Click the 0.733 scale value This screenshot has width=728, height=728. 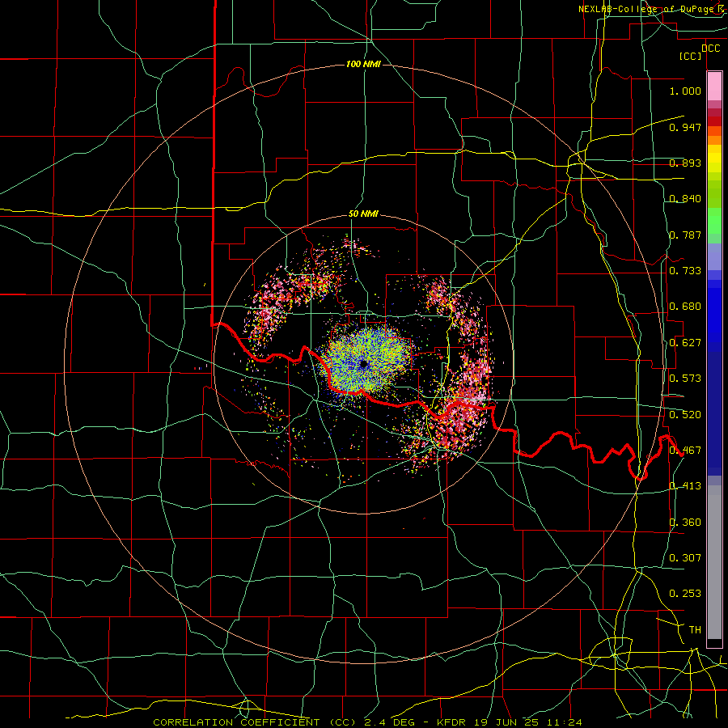(685, 271)
